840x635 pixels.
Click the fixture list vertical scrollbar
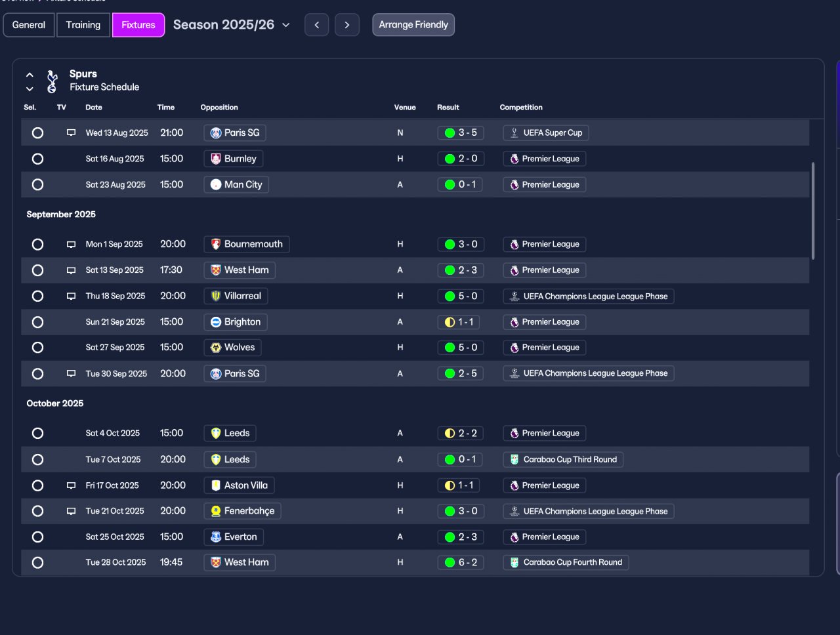(x=813, y=211)
